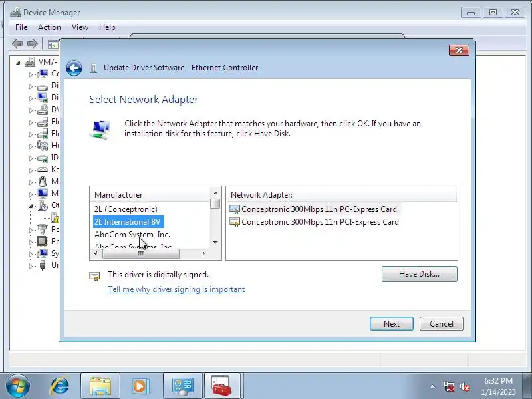532x399 pixels.
Task: Select the Universal Serial Bus controllers icon
Action: (x=43, y=265)
